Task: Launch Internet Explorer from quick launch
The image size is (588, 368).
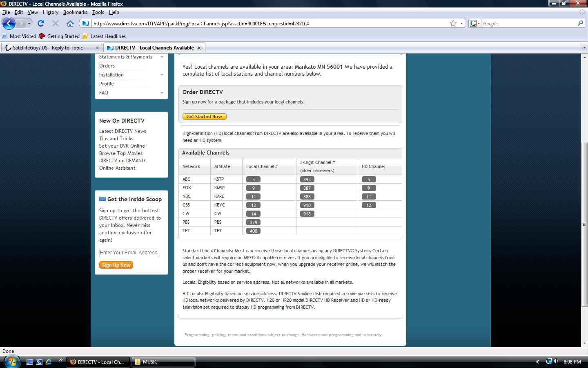Action: pyautogui.click(x=49, y=362)
